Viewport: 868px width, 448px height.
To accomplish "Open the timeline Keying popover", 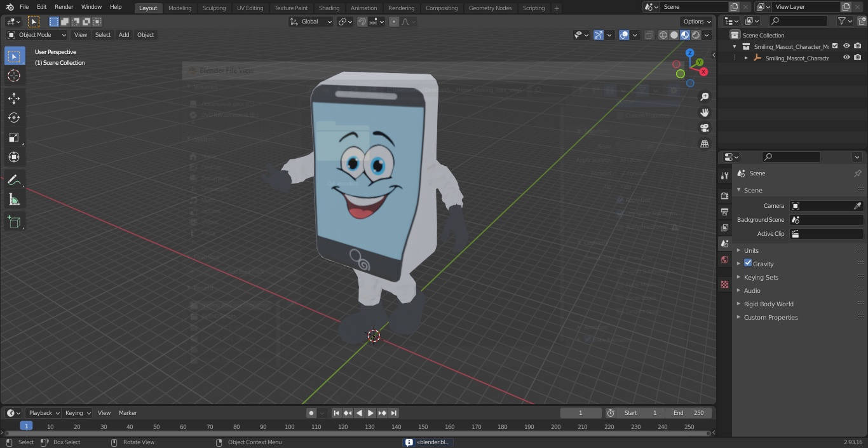I will [78, 413].
